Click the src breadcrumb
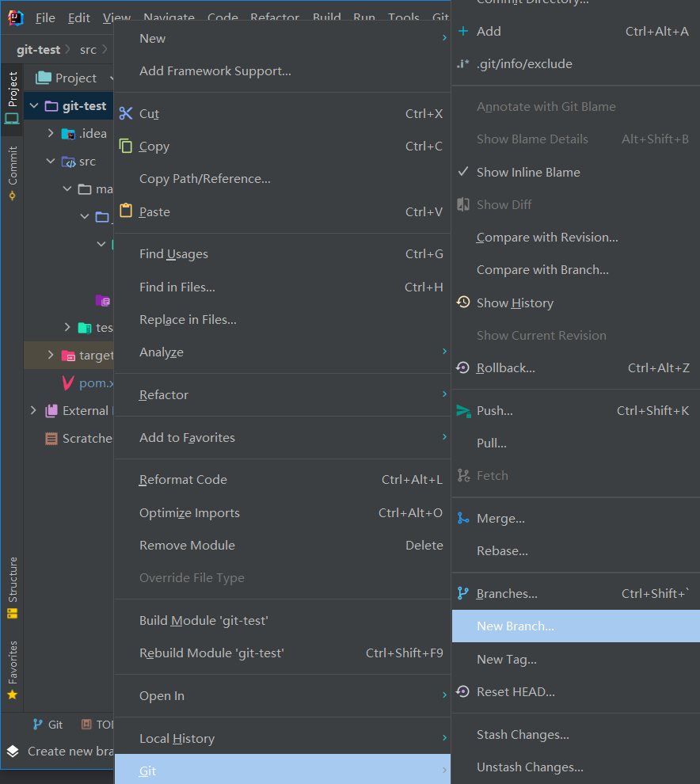This screenshot has width=700, height=784. (x=88, y=50)
